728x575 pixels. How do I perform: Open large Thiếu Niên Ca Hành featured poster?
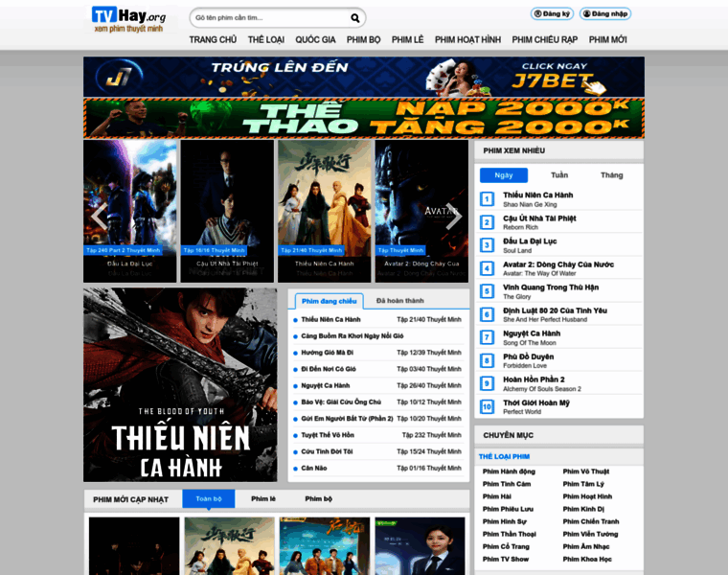tap(180, 385)
